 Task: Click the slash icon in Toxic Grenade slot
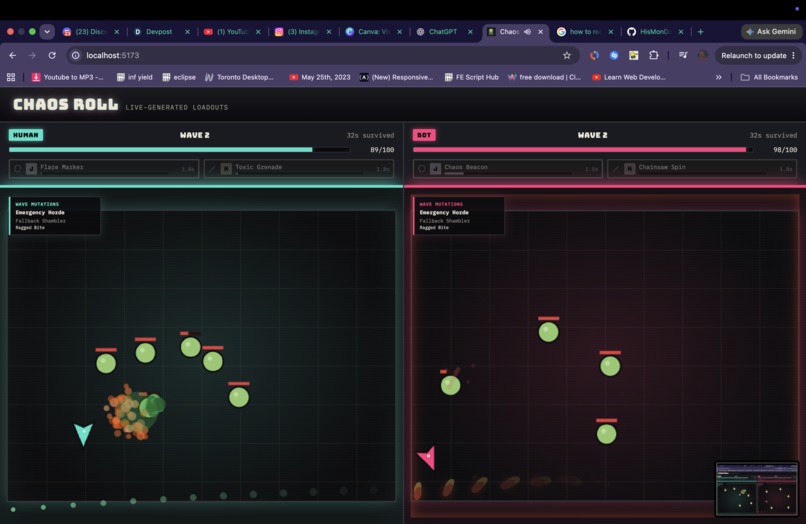pyautogui.click(x=212, y=168)
